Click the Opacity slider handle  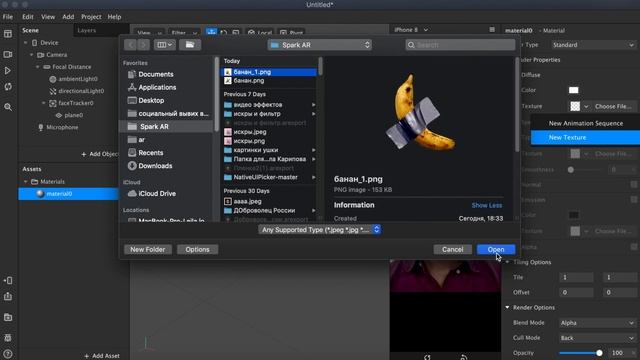coord(599,353)
